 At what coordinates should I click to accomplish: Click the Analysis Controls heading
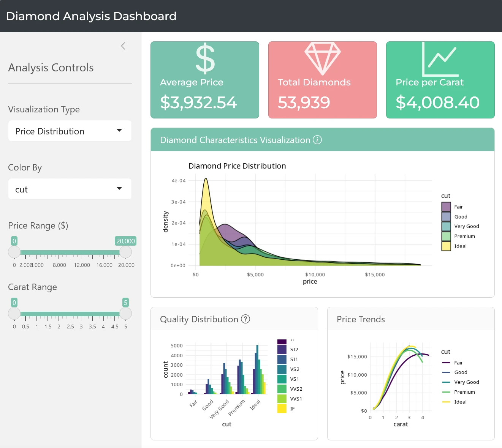51,68
